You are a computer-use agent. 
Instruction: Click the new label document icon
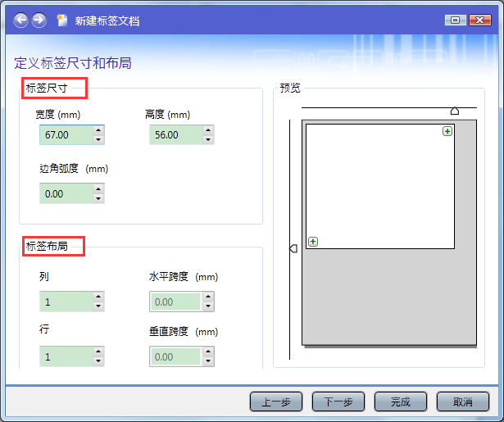coord(61,20)
